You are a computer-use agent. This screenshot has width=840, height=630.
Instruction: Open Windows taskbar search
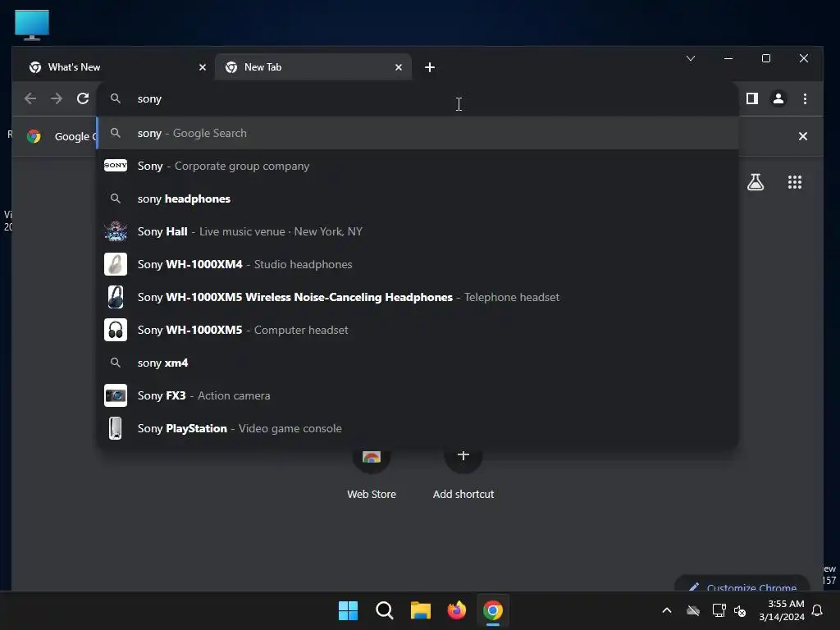coord(384,610)
